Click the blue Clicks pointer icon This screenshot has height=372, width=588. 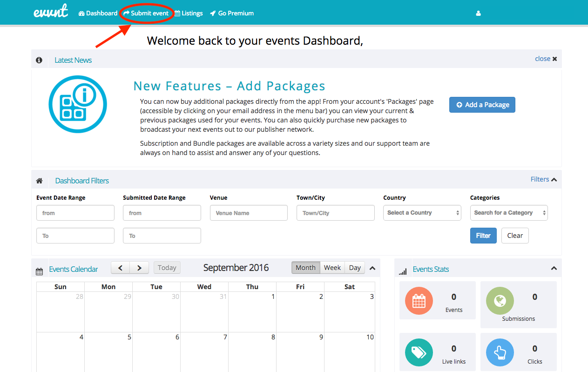pos(500,352)
